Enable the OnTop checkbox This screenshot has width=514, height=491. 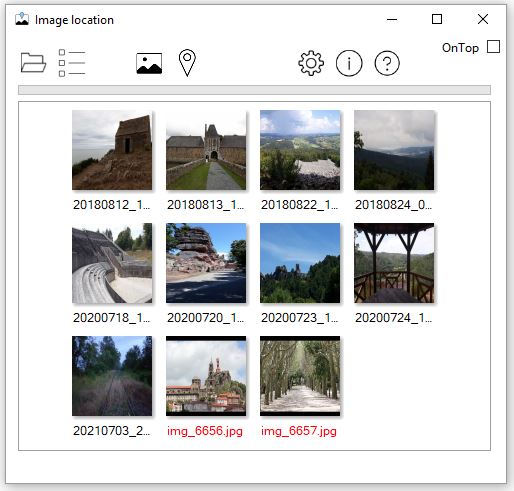click(x=493, y=47)
